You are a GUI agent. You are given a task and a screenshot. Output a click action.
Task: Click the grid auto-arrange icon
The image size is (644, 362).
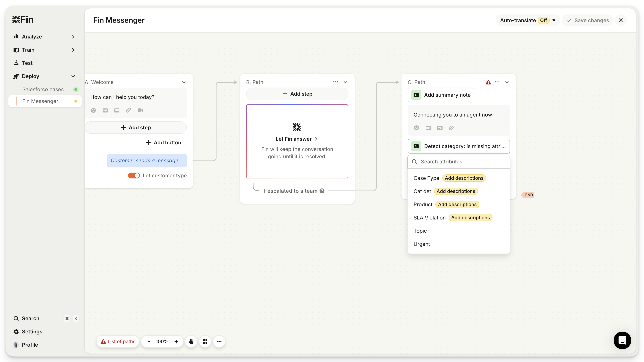pyautogui.click(x=205, y=341)
